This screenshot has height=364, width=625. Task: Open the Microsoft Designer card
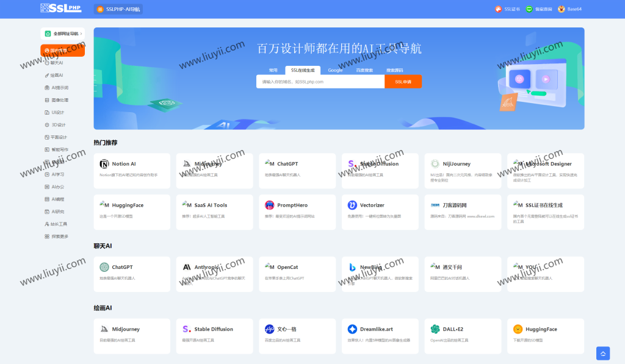pyautogui.click(x=546, y=171)
